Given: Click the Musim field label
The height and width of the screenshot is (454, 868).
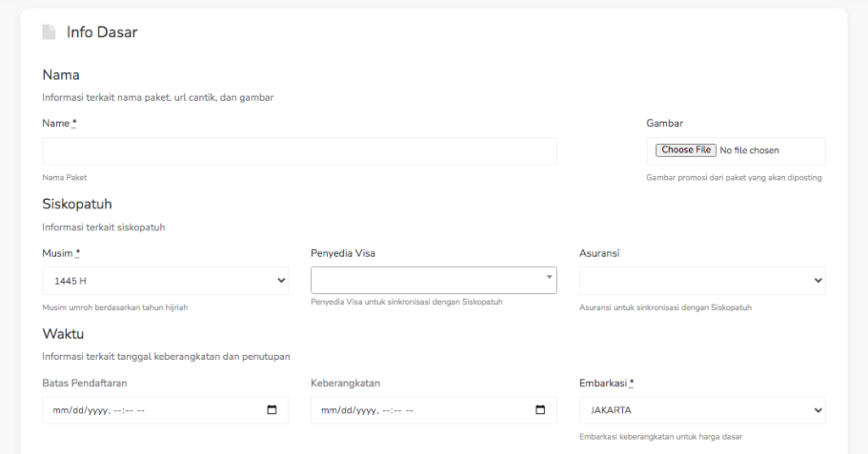Looking at the screenshot, I should point(58,253).
